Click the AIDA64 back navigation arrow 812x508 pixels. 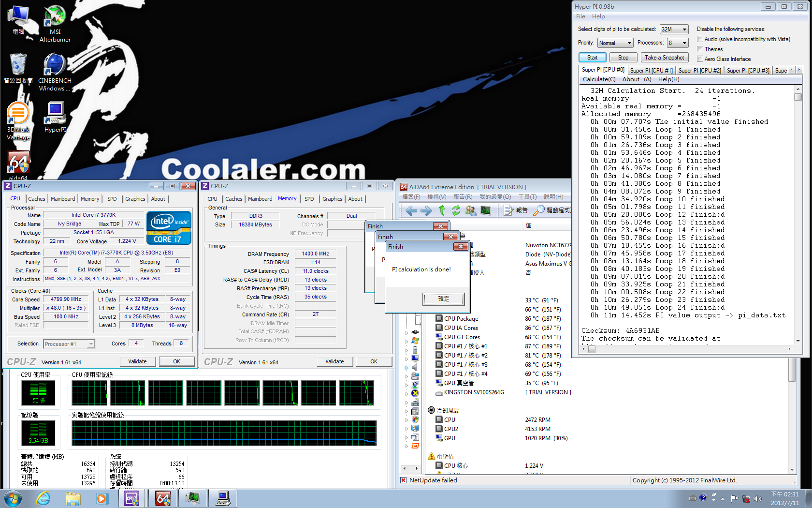(x=411, y=210)
